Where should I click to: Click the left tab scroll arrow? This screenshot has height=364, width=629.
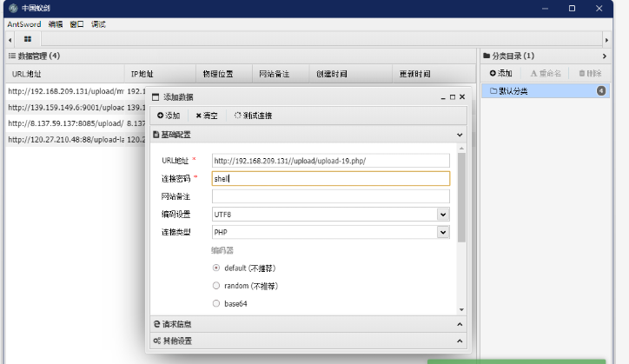click(x=10, y=40)
